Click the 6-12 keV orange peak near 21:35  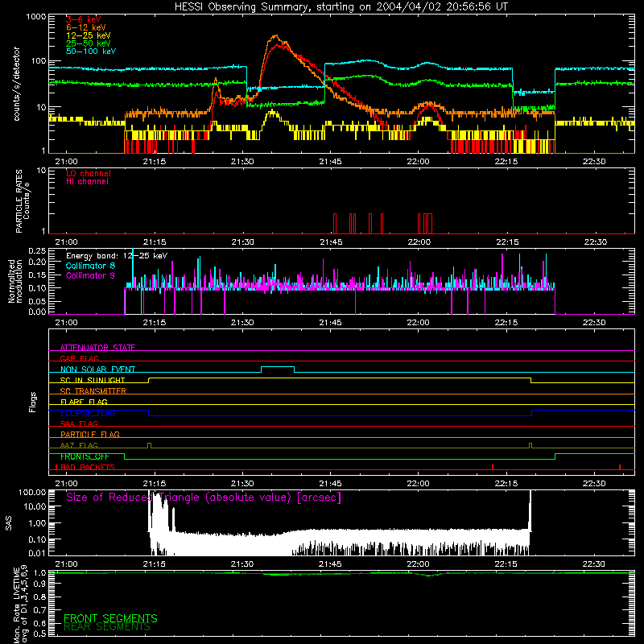tap(275, 36)
